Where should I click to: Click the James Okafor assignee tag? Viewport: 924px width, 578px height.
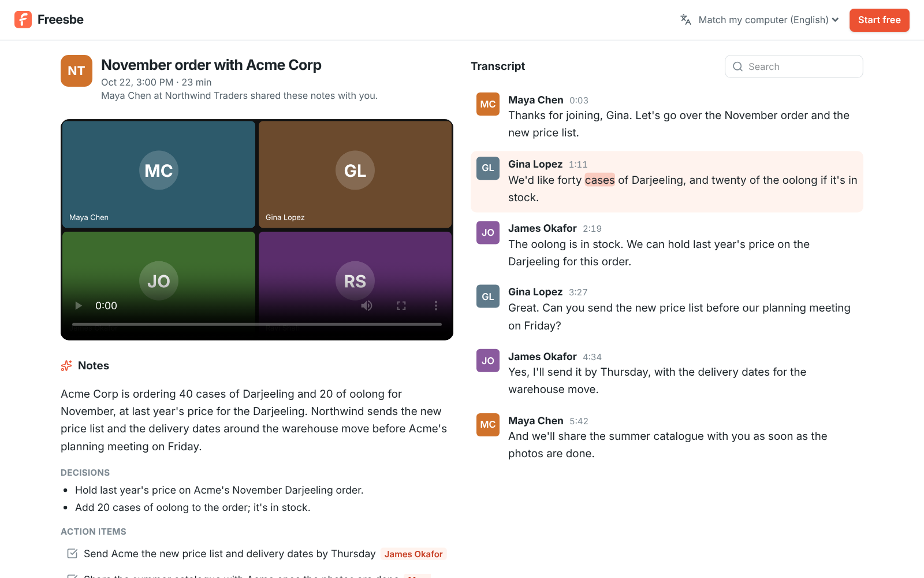tap(413, 554)
